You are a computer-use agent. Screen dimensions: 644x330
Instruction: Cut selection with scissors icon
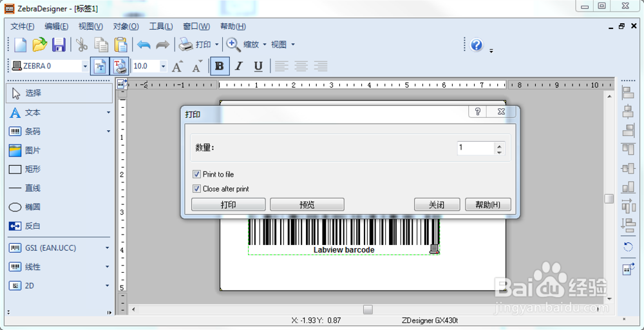point(82,44)
